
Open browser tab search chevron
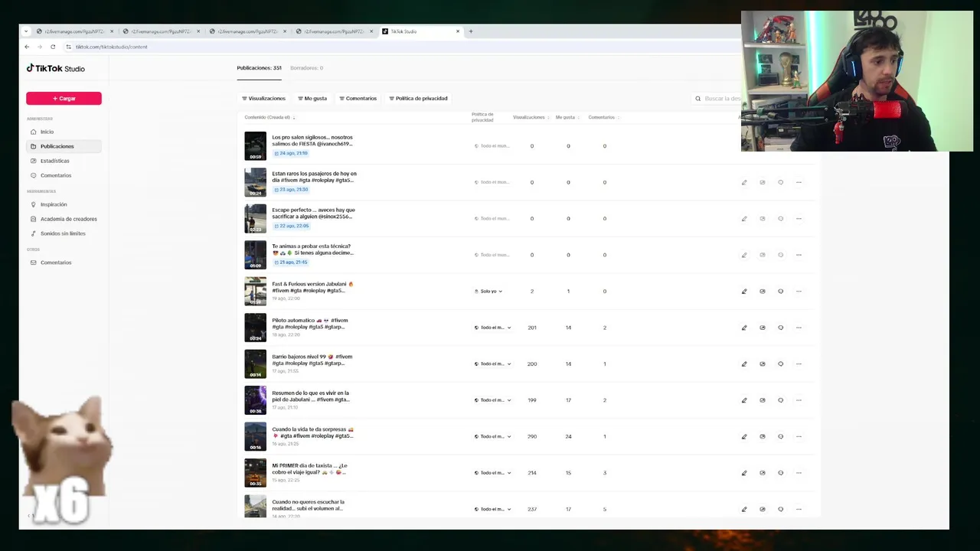pos(27,31)
